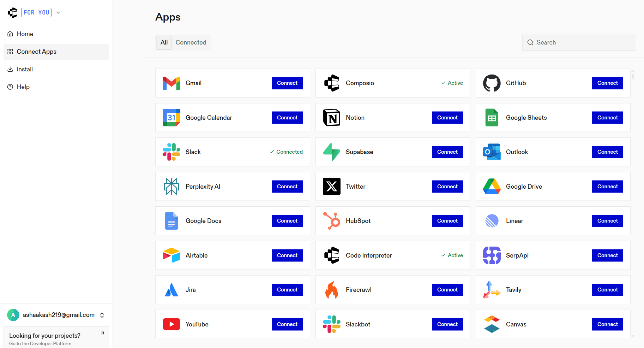
Task: Connect the GitHub app
Action: (x=608, y=83)
